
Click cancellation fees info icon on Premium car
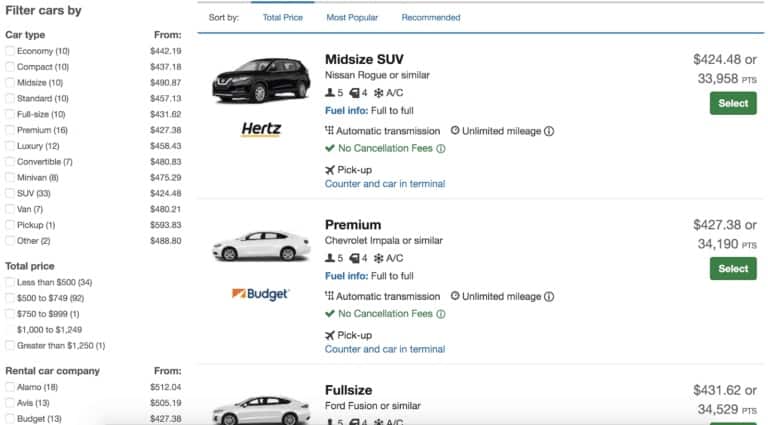tap(441, 314)
